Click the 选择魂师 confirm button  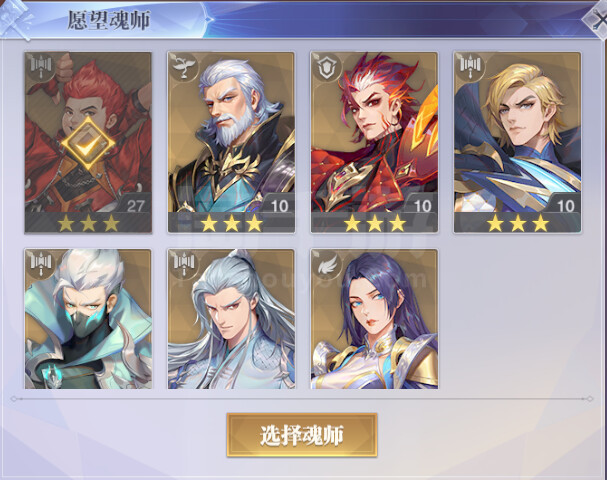click(x=302, y=435)
